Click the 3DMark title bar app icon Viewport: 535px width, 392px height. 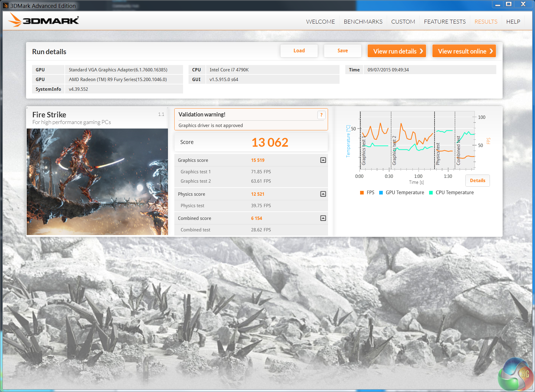pyautogui.click(x=6, y=5)
